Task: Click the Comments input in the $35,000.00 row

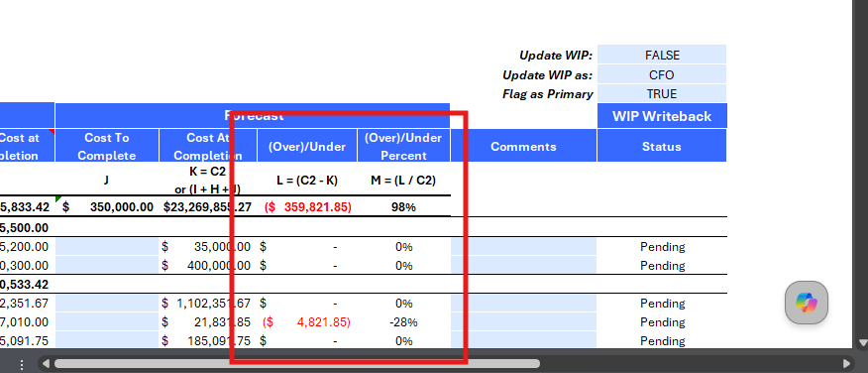Action: [x=524, y=247]
